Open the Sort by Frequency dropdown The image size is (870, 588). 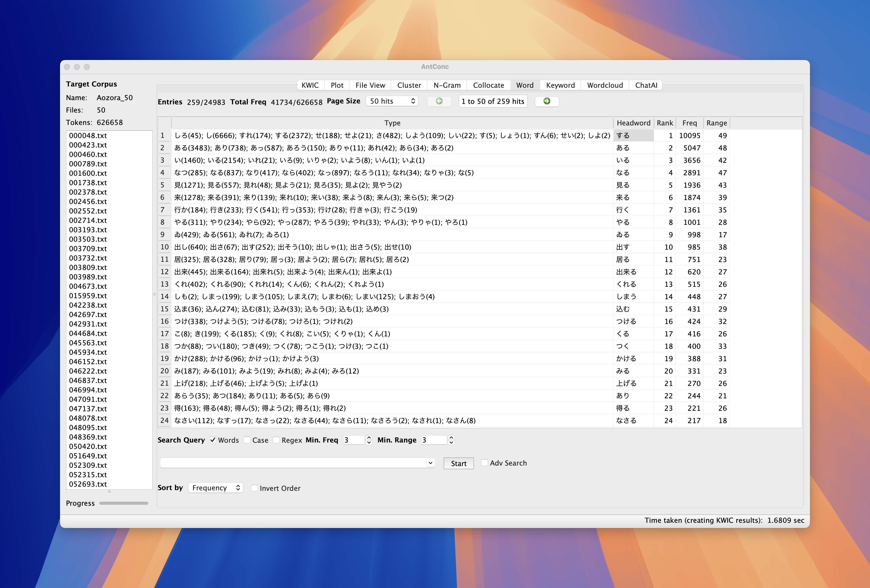click(216, 488)
